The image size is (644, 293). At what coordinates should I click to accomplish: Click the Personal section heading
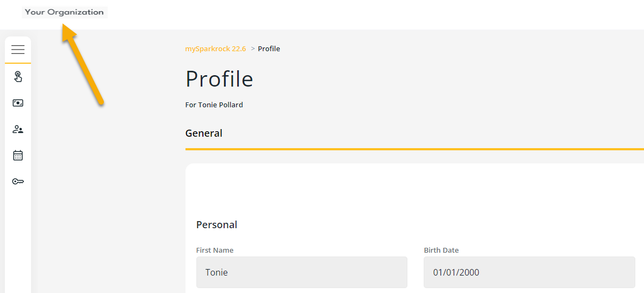coord(216,224)
